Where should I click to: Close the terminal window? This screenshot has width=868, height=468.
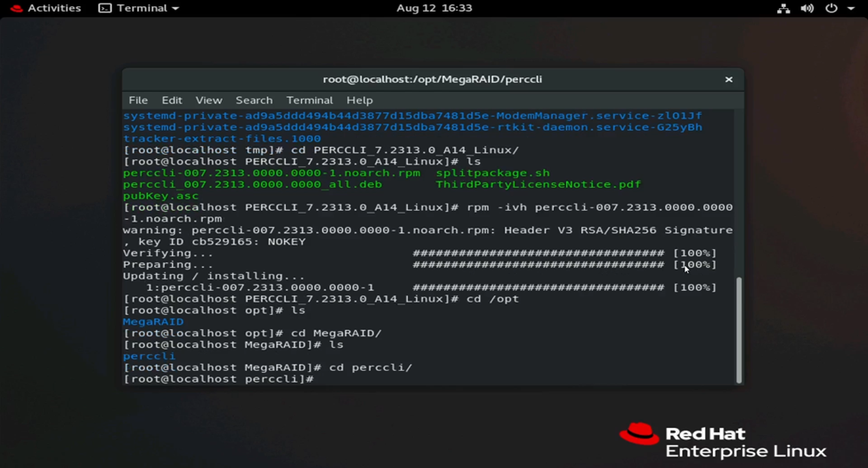[x=728, y=80]
